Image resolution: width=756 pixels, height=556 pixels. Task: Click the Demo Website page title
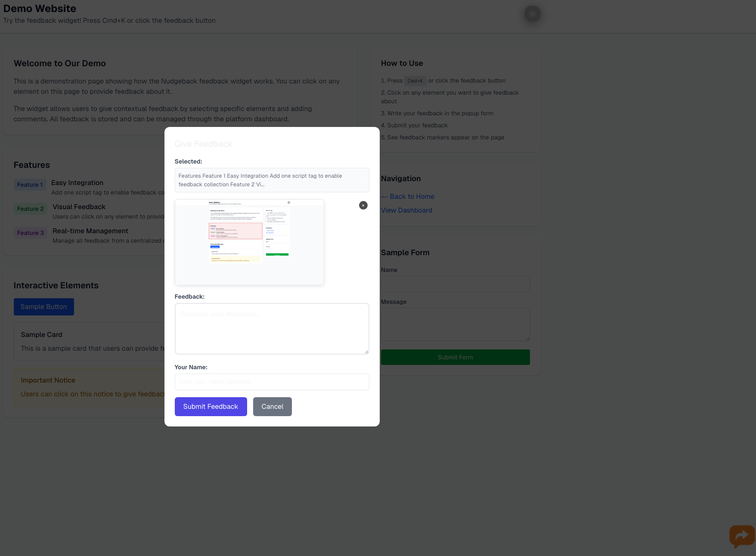click(x=40, y=8)
